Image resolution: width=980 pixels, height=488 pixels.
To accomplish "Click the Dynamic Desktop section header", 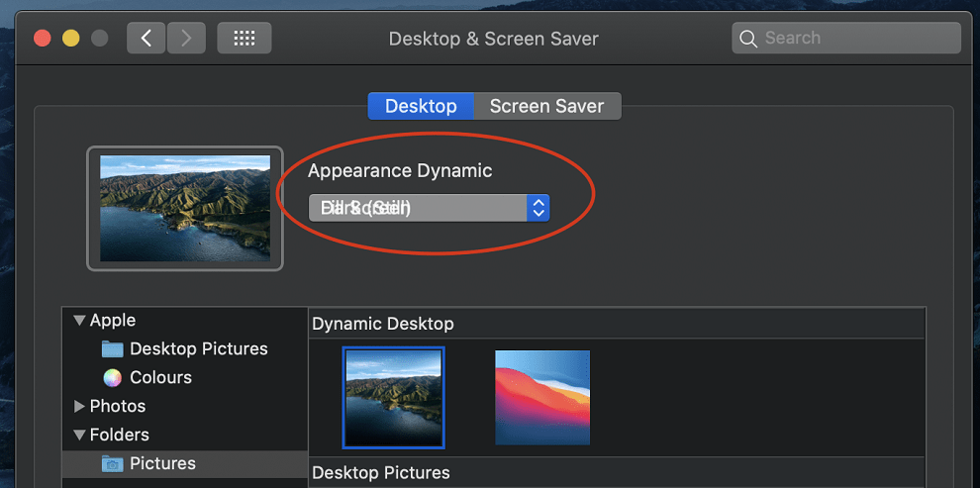I will click(x=382, y=324).
